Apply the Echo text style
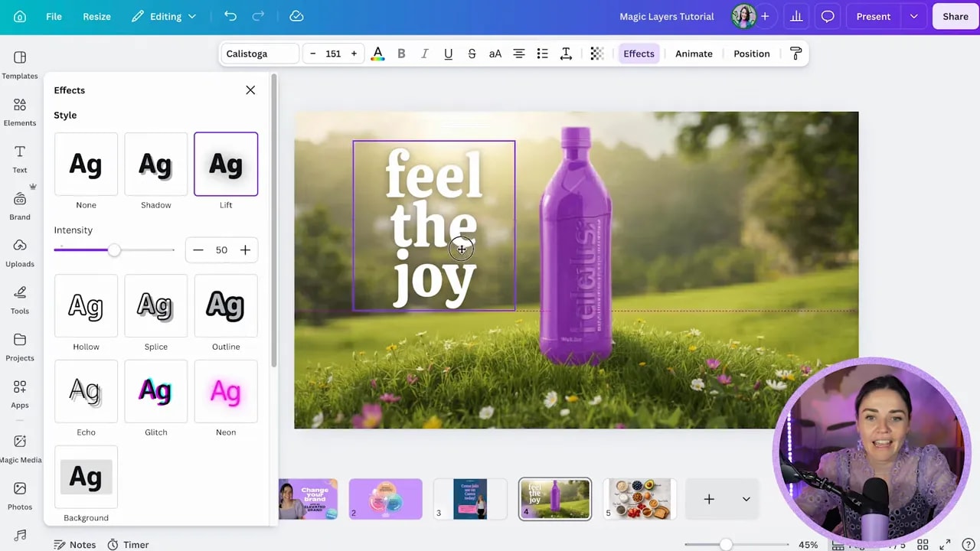 click(86, 391)
